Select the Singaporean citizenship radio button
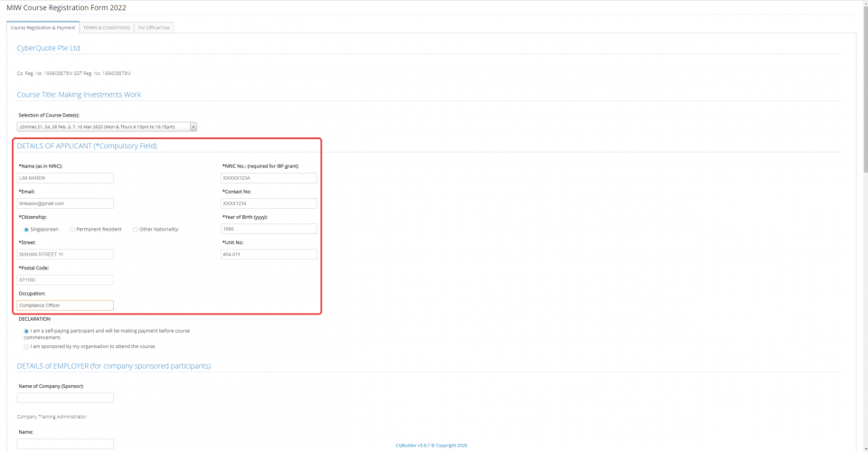This screenshot has width=868, height=452. (x=26, y=230)
